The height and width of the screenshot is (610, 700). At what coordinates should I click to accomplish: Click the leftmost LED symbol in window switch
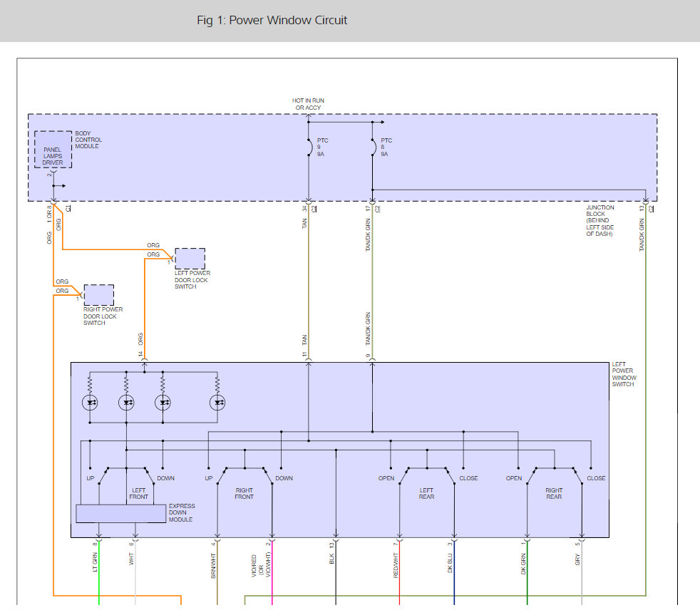point(91,403)
